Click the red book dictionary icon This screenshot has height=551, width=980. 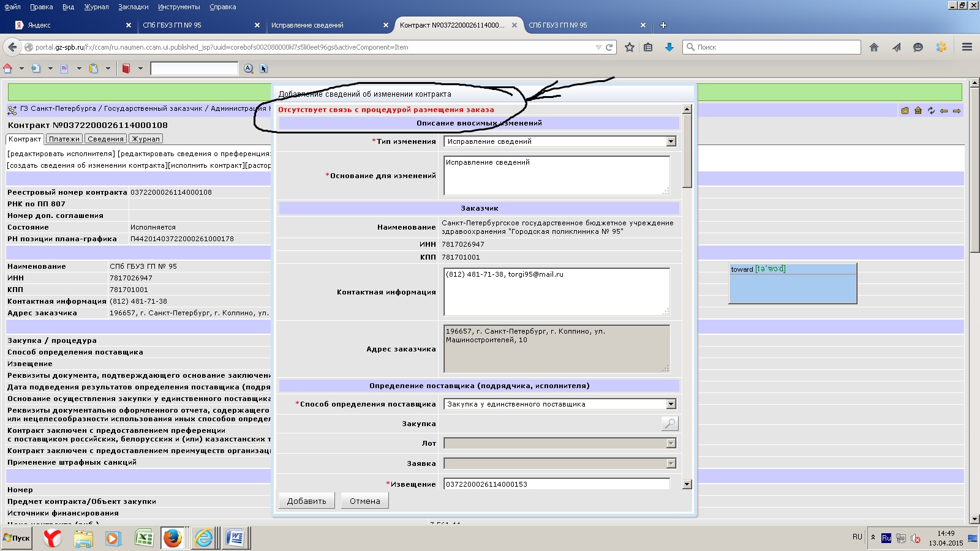(126, 69)
